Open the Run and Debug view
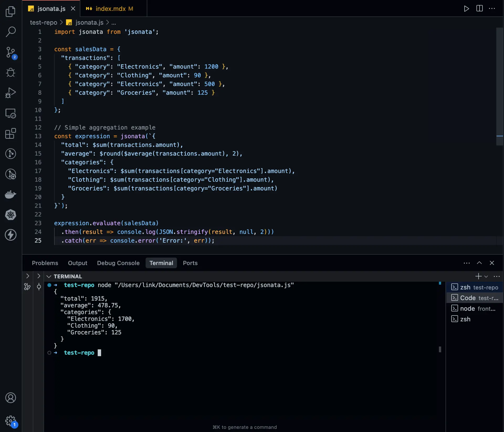504x432 pixels. tap(10, 93)
